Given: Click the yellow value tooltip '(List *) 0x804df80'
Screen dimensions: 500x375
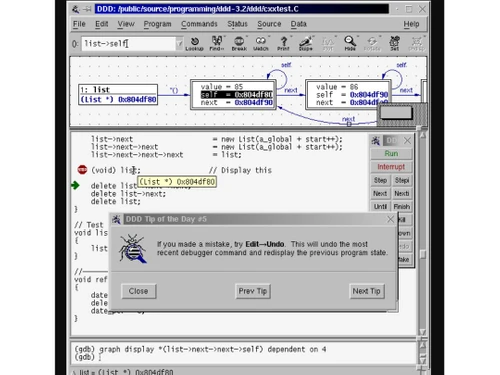Looking at the screenshot, I should click(177, 182).
